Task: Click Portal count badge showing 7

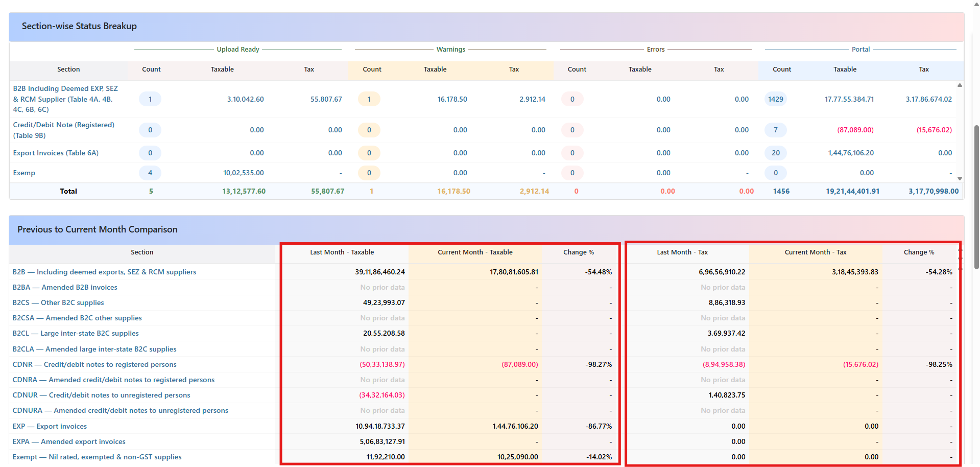Action: coord(775,130)
